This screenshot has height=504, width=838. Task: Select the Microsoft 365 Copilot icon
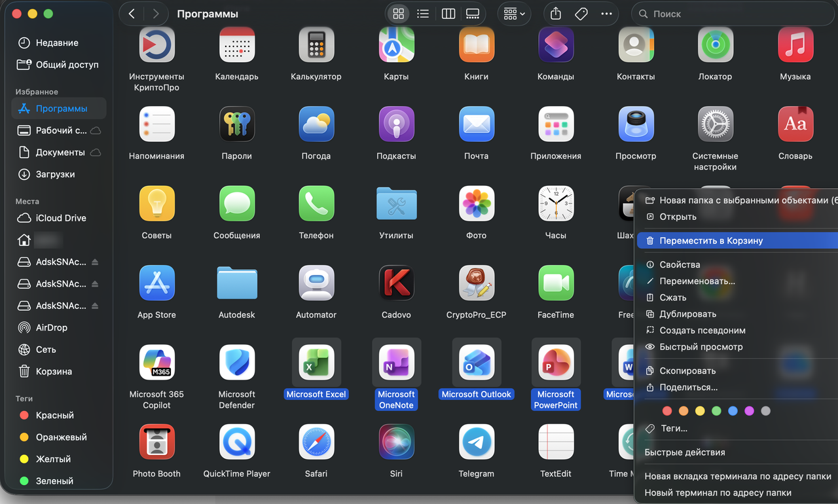click(x=156, y=362)
